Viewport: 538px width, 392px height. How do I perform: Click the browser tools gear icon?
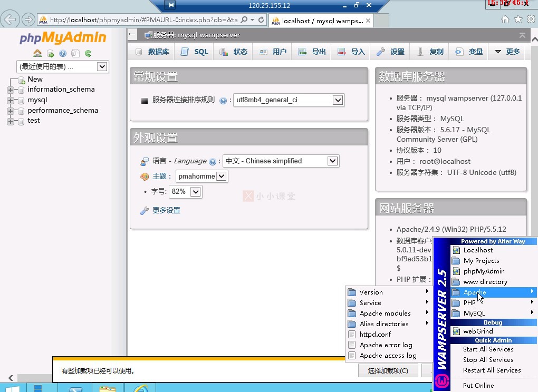click(531, 19)
